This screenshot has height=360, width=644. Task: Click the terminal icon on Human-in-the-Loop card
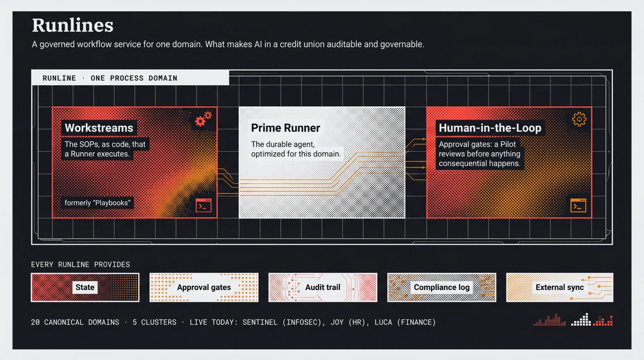point(578,205)
